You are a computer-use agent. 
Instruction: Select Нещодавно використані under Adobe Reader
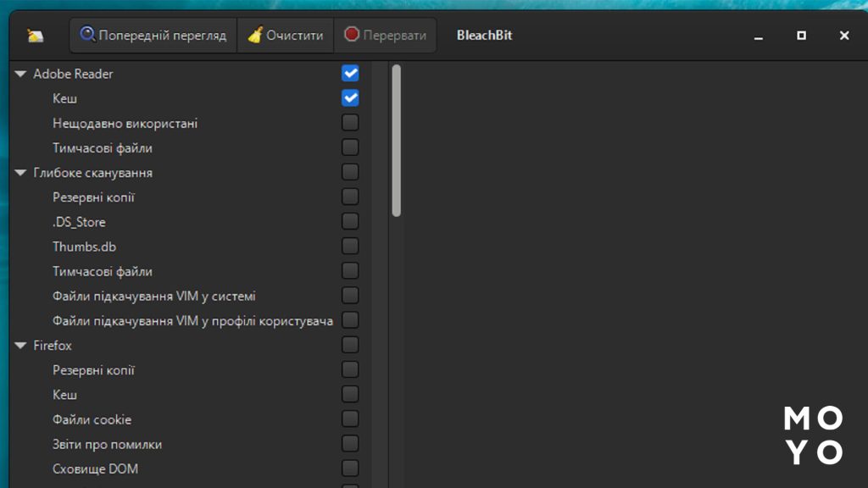pos(125,124)
